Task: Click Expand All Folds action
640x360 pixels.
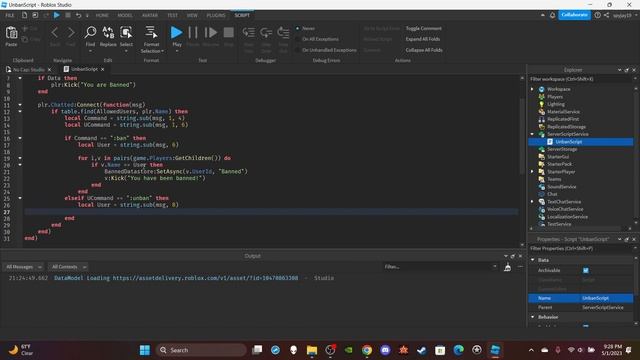Action: [x=422, y=39]
